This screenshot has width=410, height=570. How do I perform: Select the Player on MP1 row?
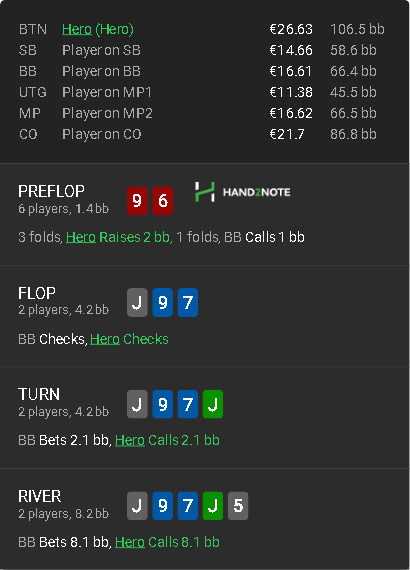[x=202, y=92]
